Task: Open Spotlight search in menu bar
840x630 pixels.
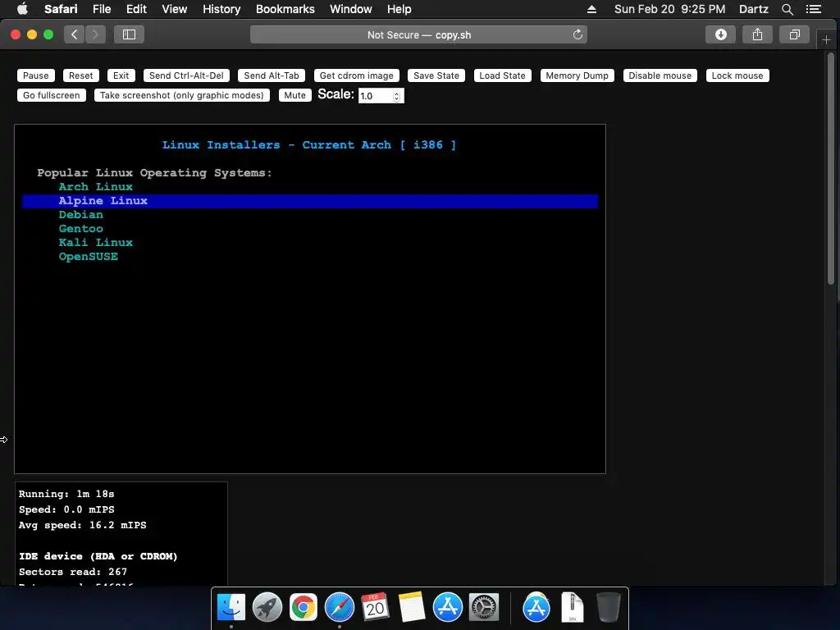Action: tap(787, 9)
